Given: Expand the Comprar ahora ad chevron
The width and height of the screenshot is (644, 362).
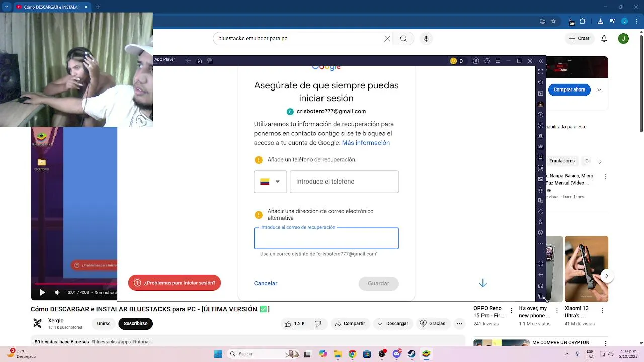Looking at the screenshot, I should click(x=599, y=89).
